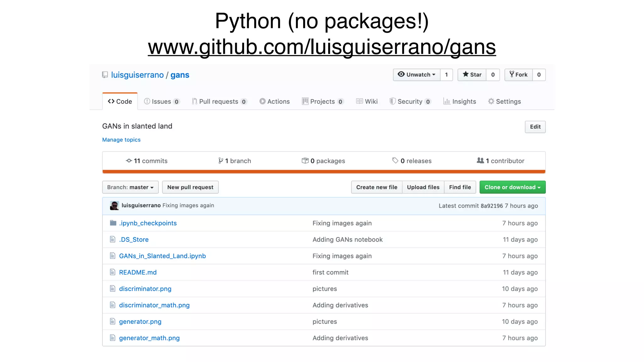Open generator_math.png file
The height and width of the screenshot is (362, 644).
click(149, 338)
